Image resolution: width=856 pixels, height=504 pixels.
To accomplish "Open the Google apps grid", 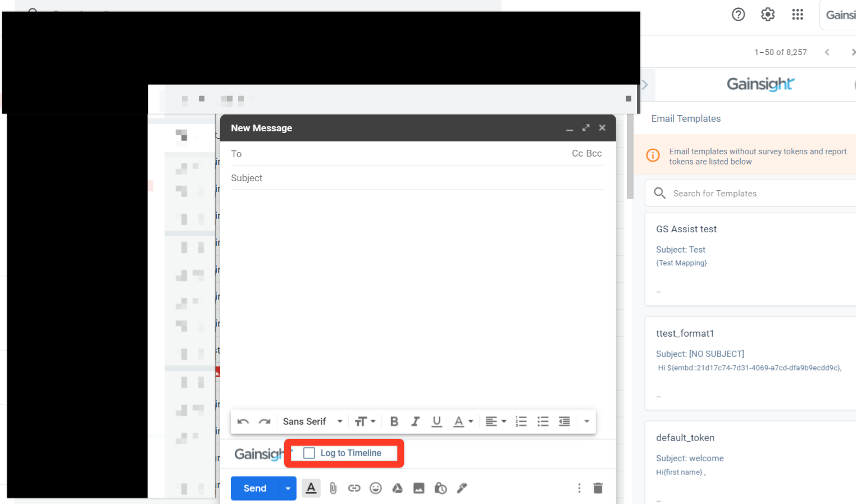I will pos(798,15).
